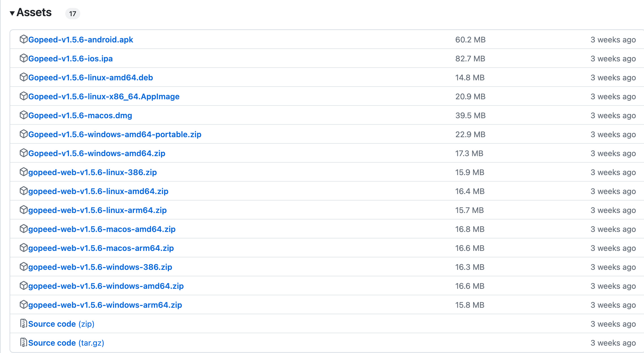
Task: Download Gopeed-v1.5.6-macos.dmg
Action: [x=80, y=115]
